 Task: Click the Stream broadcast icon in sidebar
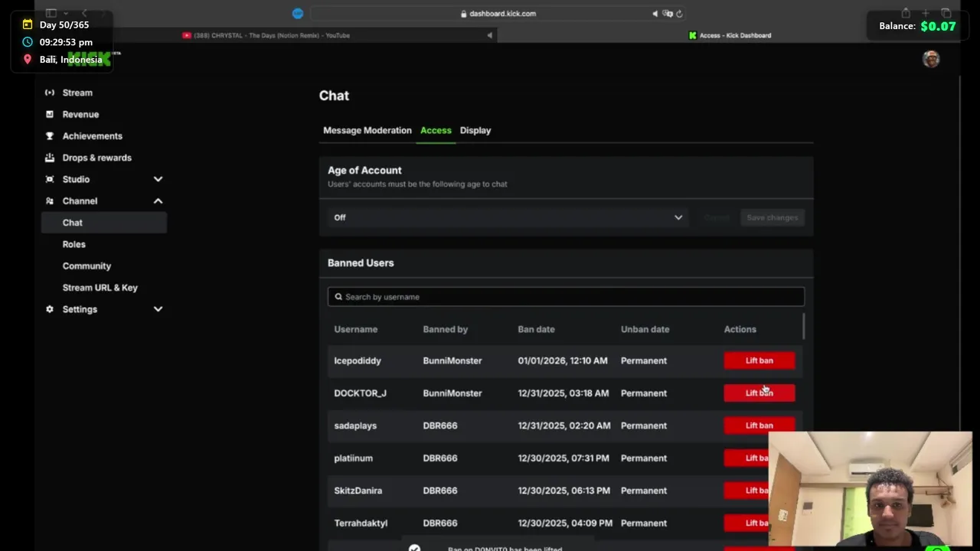50,93
